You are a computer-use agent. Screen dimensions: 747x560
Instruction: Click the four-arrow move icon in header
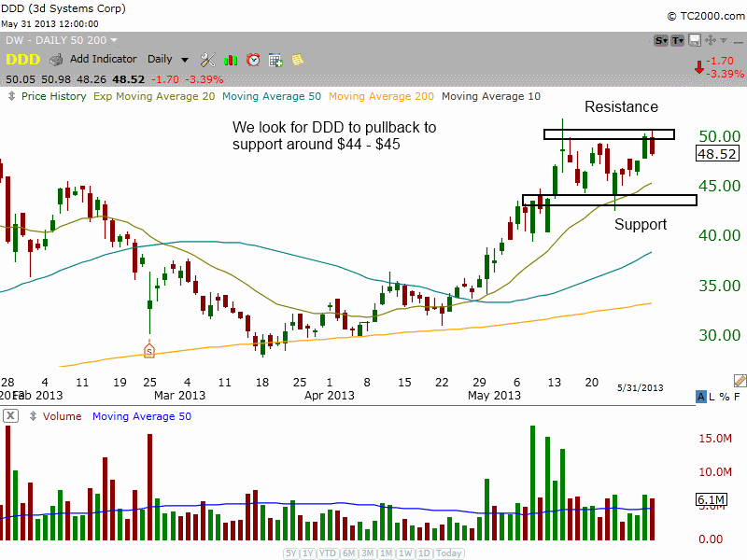(x=709, y=40)
